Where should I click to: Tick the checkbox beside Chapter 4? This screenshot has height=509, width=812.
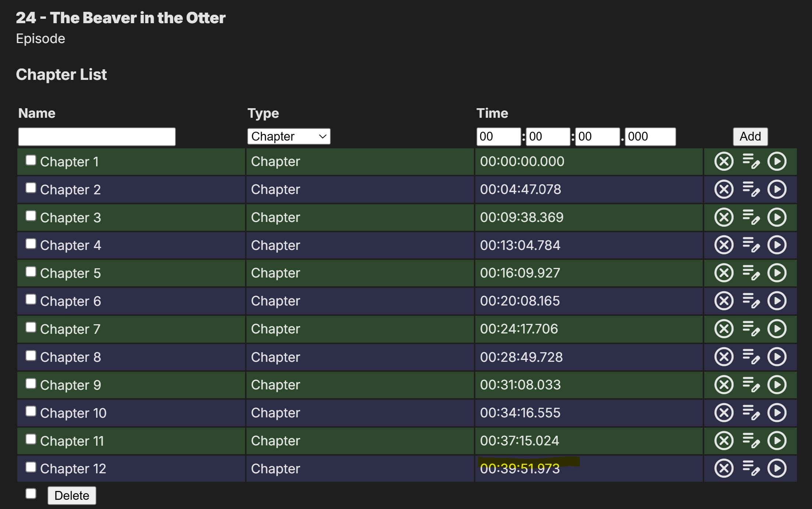pyautogui.click(x=31, y=244)
